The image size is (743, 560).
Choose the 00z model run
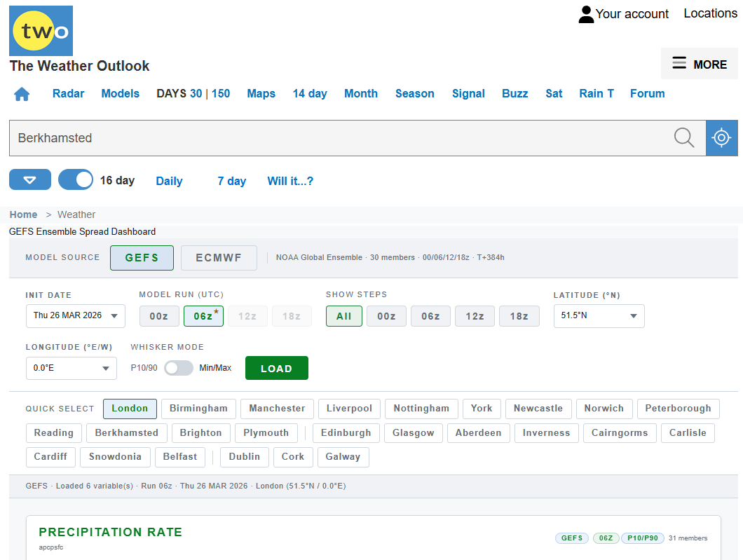pyautogui.click(x=159, y=316)
